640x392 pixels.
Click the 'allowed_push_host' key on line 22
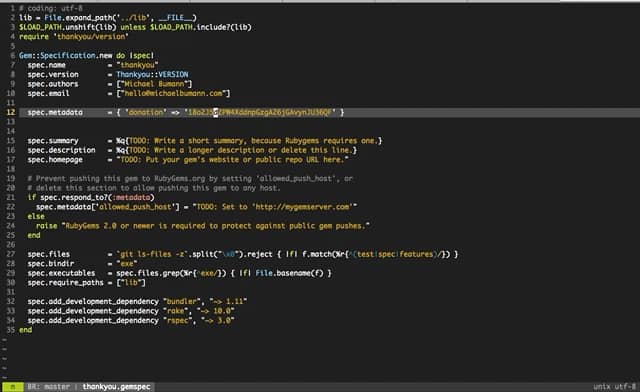pos(137,207)
